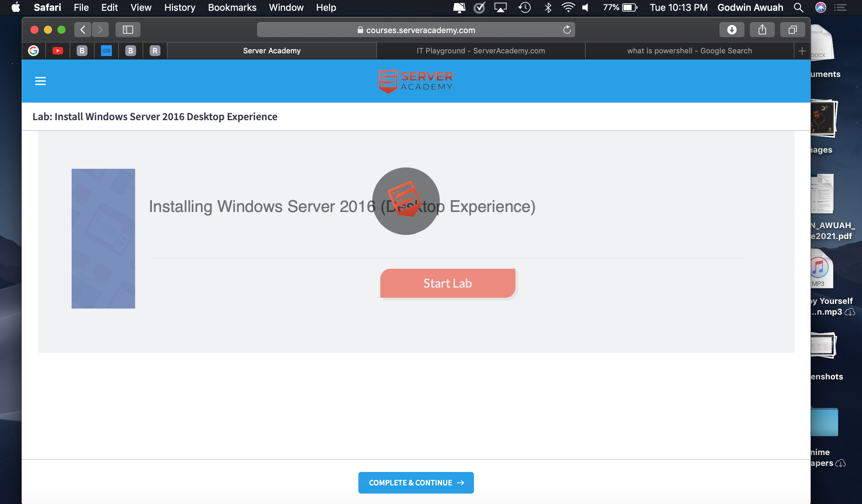The width and height of the screenshot is (862, 504).
Task: Click the address bar URL field
Action: point(415,30)
